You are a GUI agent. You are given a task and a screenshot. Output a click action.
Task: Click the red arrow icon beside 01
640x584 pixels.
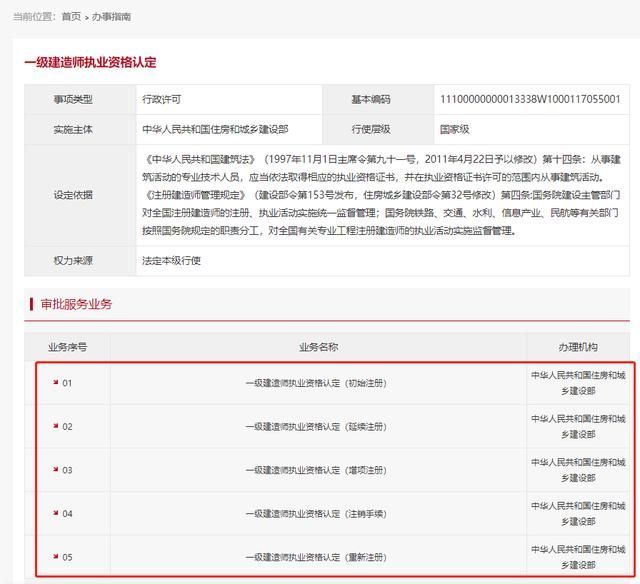pyautogui.click(x=56, y=382)
